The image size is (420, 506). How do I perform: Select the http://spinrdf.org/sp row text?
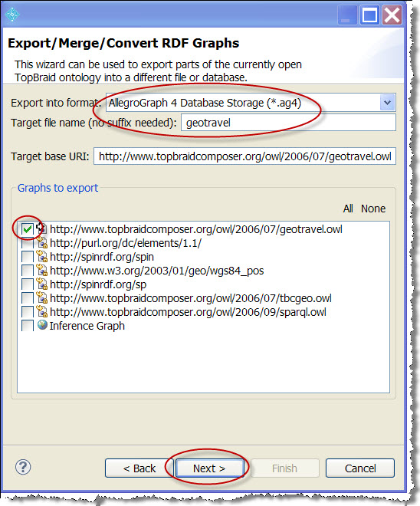(98, 284)
